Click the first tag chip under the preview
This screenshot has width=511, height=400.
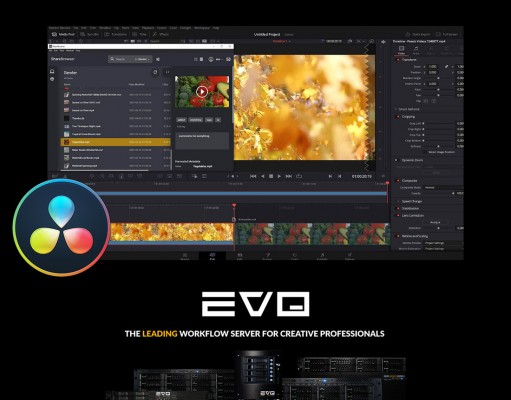(181, 120)
